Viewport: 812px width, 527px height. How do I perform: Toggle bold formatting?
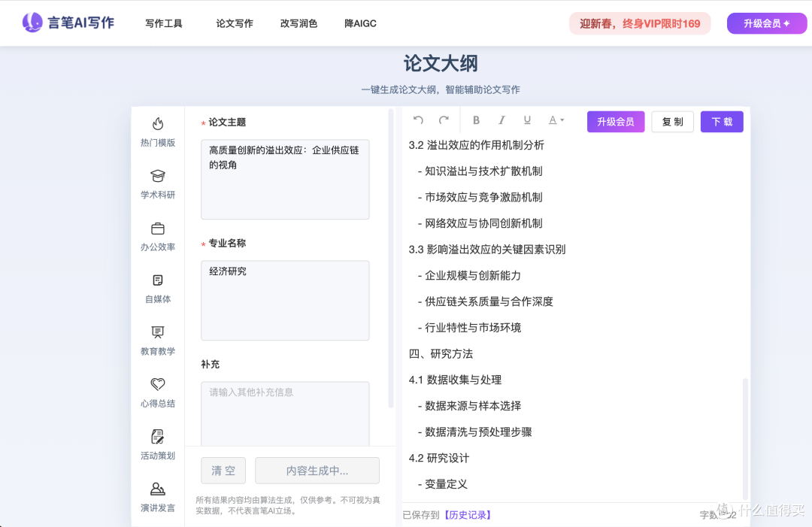tap(476, 120)
